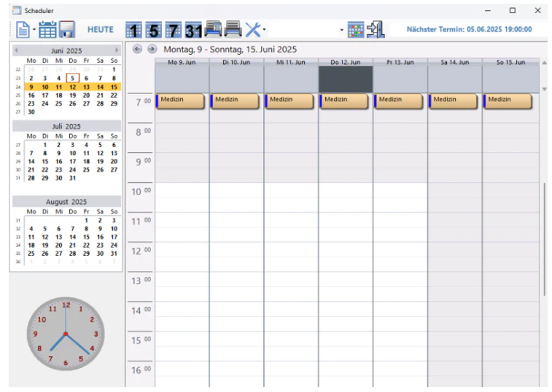Image resolution: width=552 pixels, height=392 pixels.
Task: Click scroll up arrow of all-day area
Action: point(544,63)
